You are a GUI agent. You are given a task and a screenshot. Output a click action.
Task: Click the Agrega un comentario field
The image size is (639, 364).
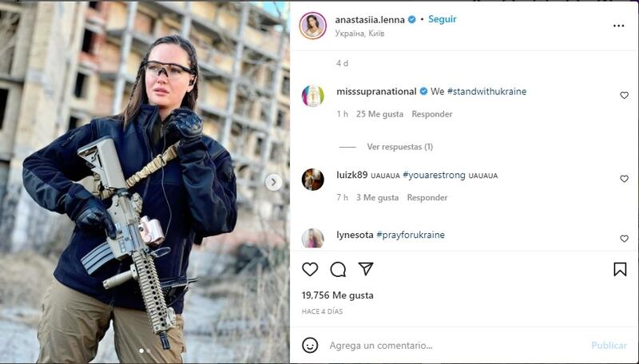click(456, 346)
